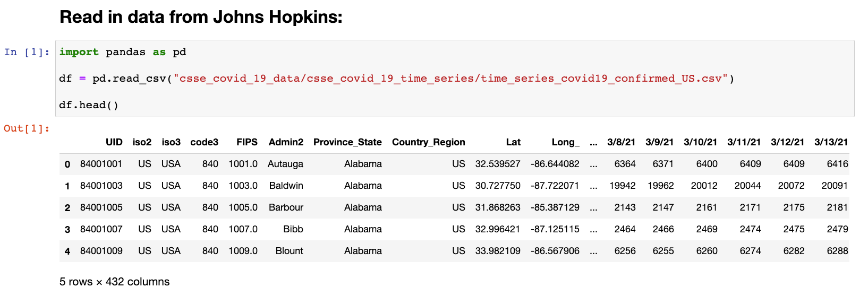Image resolution: width=868 pixels, height=296 pixels.
Task: Click the Blount cell in the last row
Action: pos(289,251)
